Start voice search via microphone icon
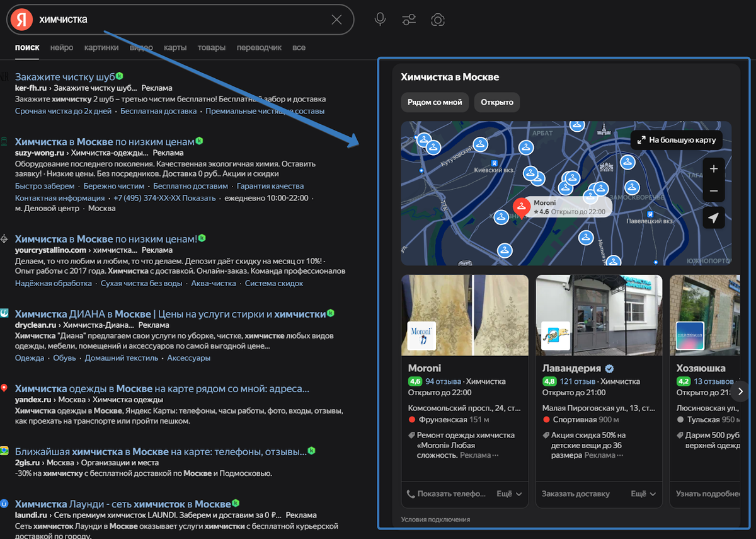The image size is (756, 539). (380, 20)
